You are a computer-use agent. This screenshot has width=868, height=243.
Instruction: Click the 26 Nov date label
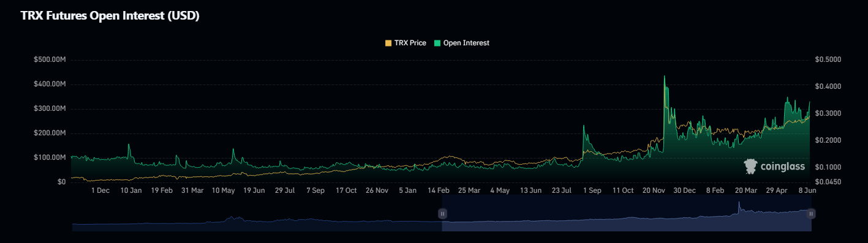click(x=377, y=190)
